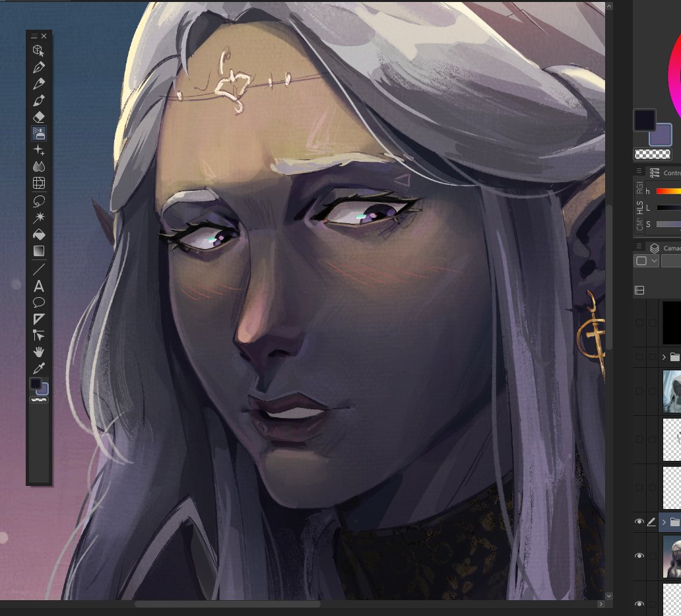Open the layer panel menu

click(639, 246)
